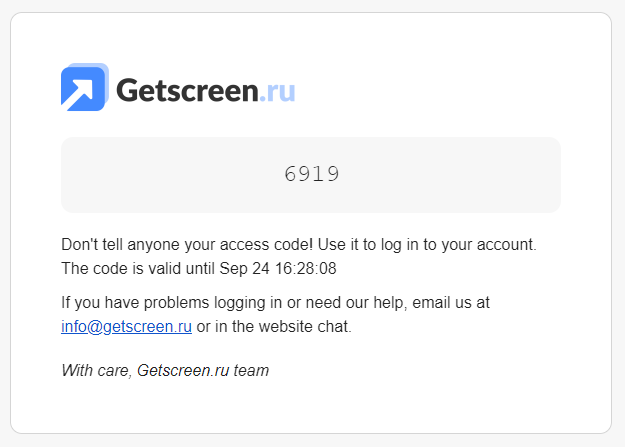Open the info@getscreen.ru email link
This screenshot has height=447, width=625.
[x=126, y=326]
